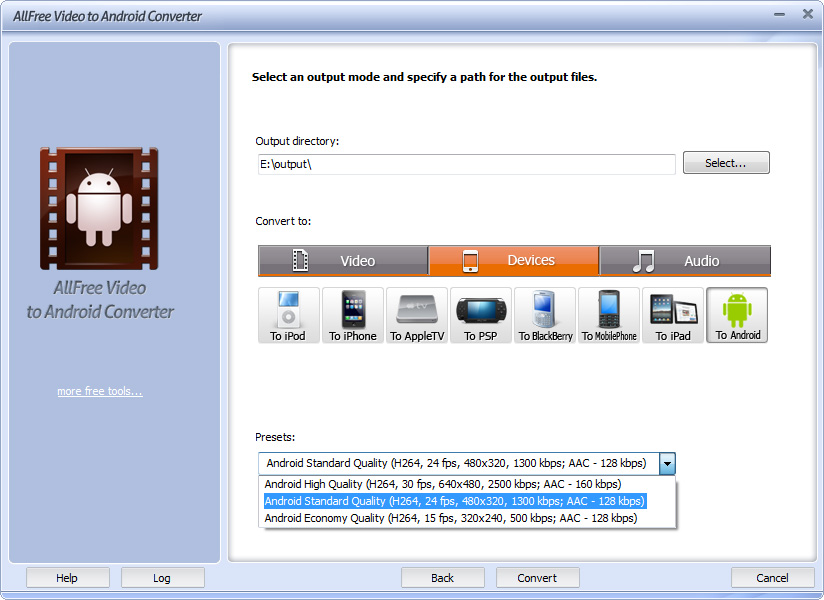Go Back to the previous step

tap(442, 578)
